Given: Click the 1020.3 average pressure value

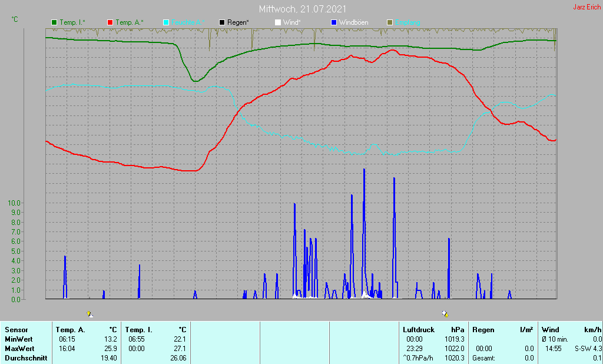Looking at the screenshot, I should click(x=455, y=358).
